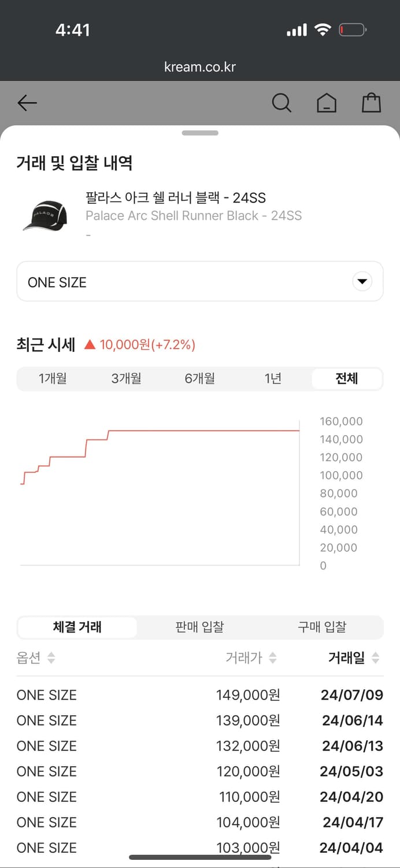Tap the kream.co.kr address label
Viewport: 400px width, 868px height.
(x=200, y=66)
